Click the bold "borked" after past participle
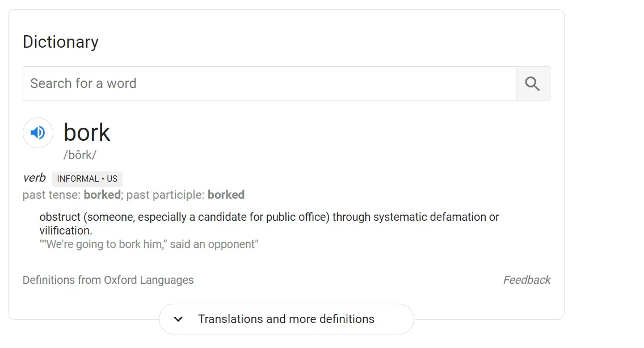Viewport: 644px width, 348px height. tap(226, 195)
